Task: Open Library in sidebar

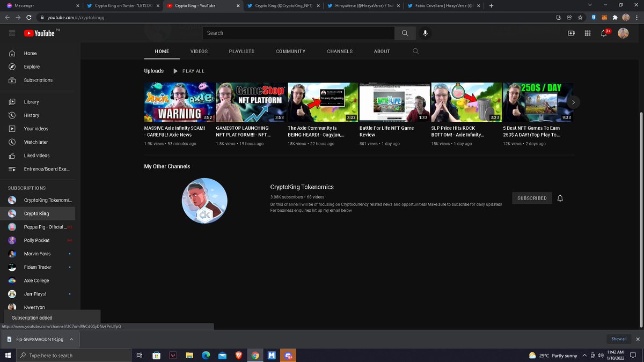Action: (x=38, y=102)
